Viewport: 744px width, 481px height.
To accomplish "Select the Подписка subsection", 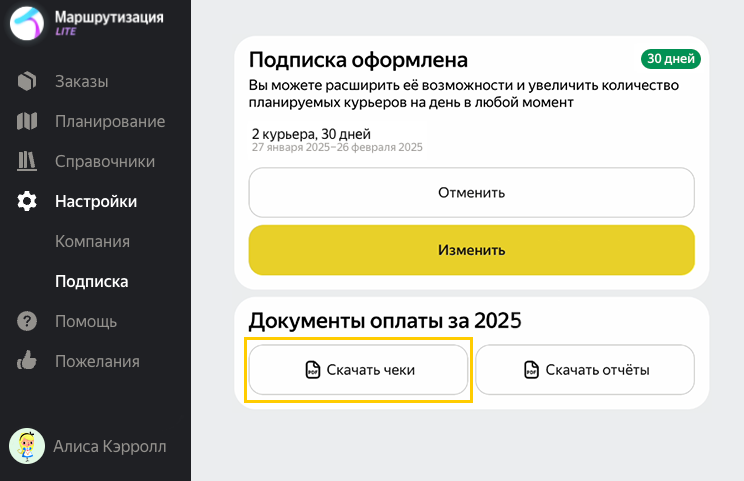I will [x=92, y=281].
